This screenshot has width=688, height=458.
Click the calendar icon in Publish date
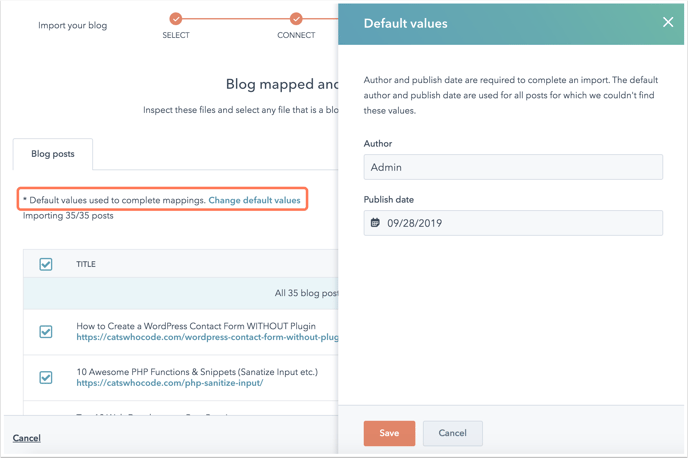[375, 222]
